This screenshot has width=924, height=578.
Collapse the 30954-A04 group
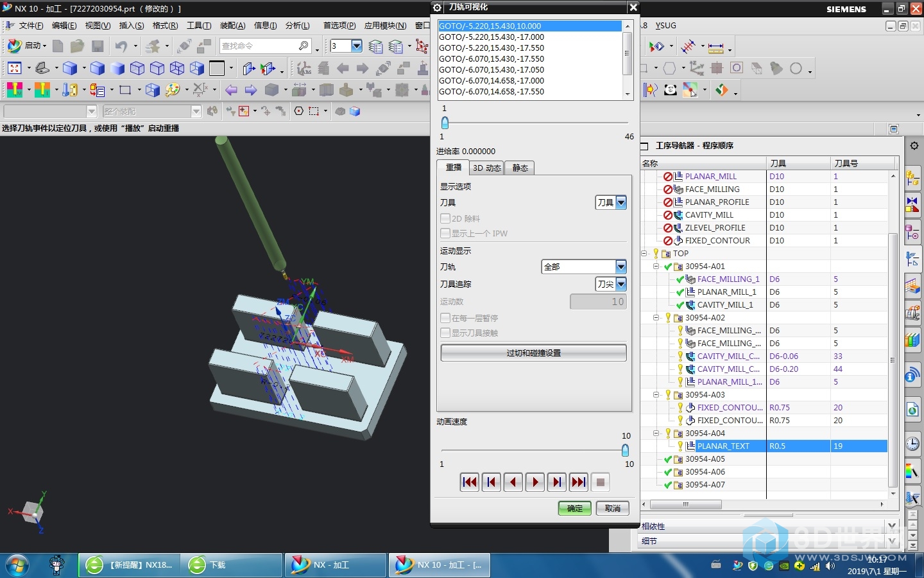[x=656, y=433]
